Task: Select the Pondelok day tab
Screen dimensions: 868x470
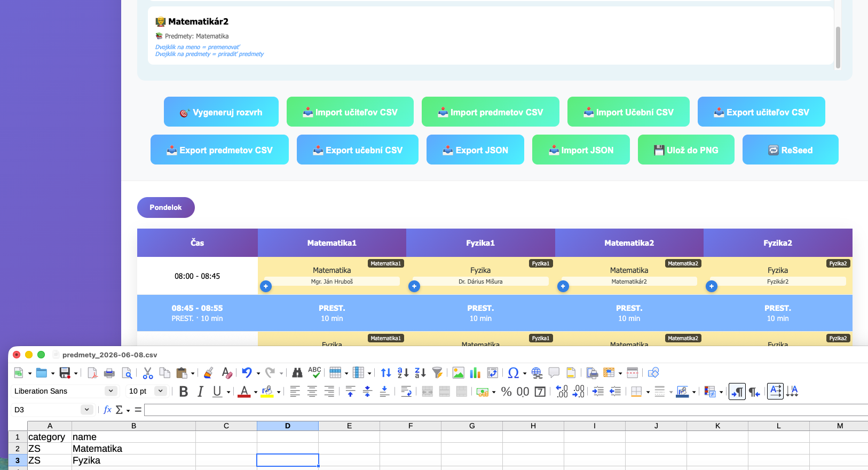Action: pyautogui.click(x=165, y=207)
